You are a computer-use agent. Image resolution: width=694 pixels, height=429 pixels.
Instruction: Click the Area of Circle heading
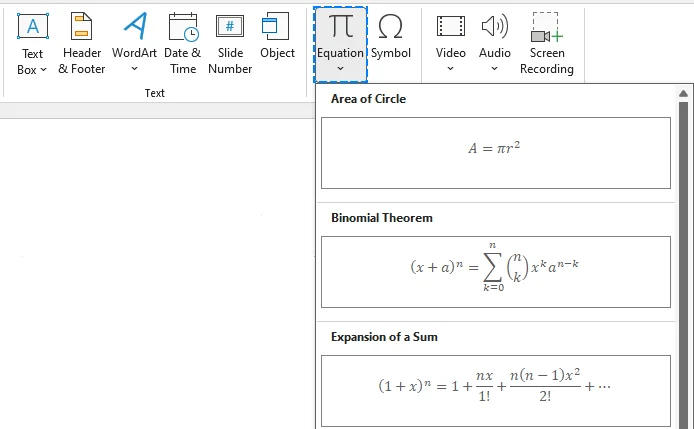368,99
